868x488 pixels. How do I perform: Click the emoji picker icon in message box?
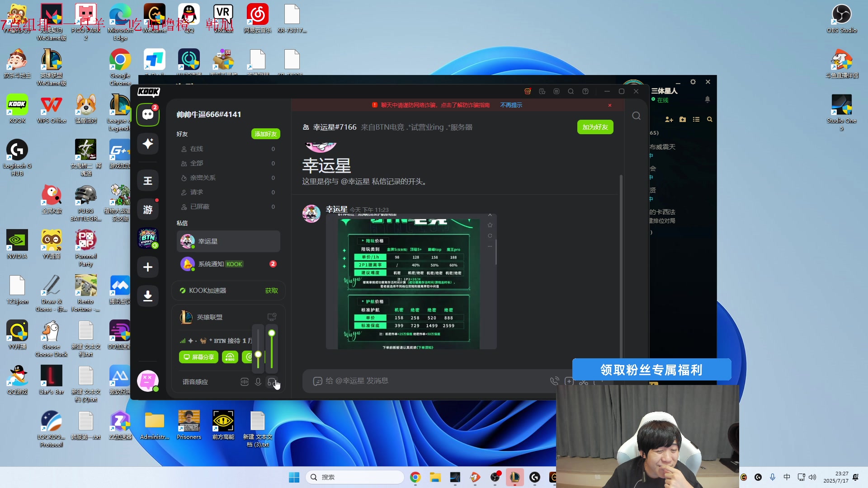click(x=317, y=381)
